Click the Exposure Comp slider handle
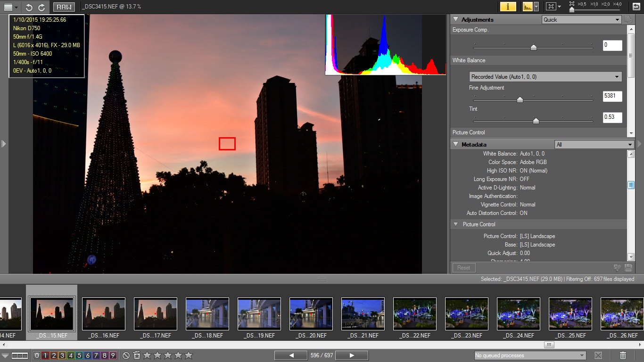The height and width of the screenshot is (362, 644). 534,47
